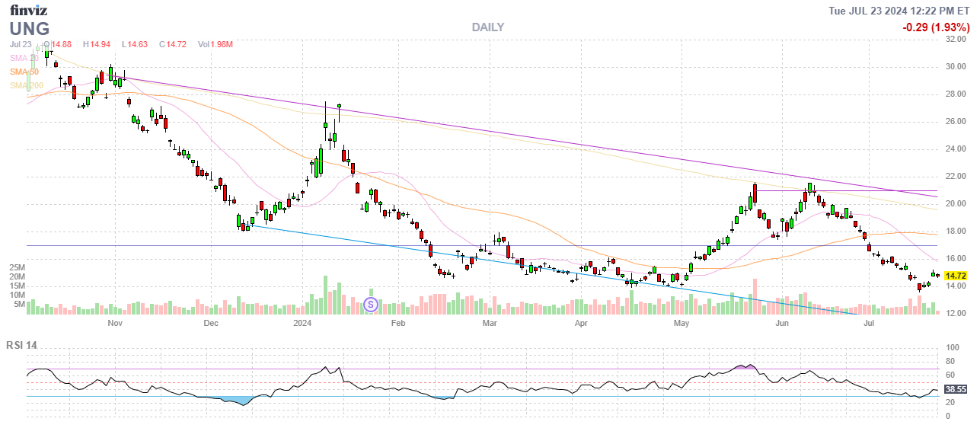980x428 pixels.
Task: Click the tallest pink volume bar in late May
Action: 755,295
